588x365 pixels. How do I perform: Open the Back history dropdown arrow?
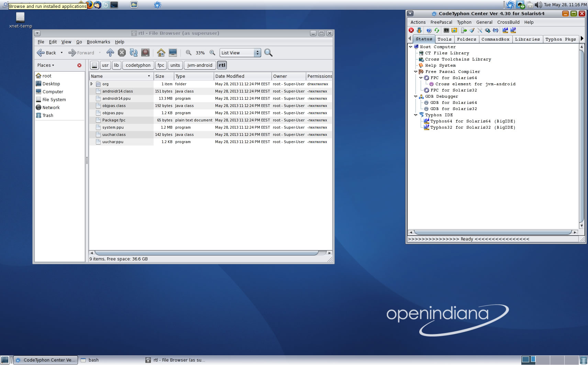pos(62,53)
